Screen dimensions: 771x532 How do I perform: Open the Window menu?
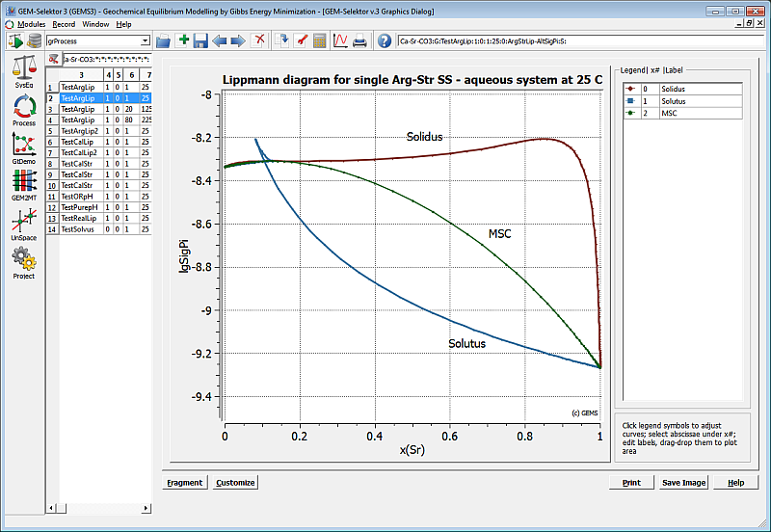(x=95, y=24)
